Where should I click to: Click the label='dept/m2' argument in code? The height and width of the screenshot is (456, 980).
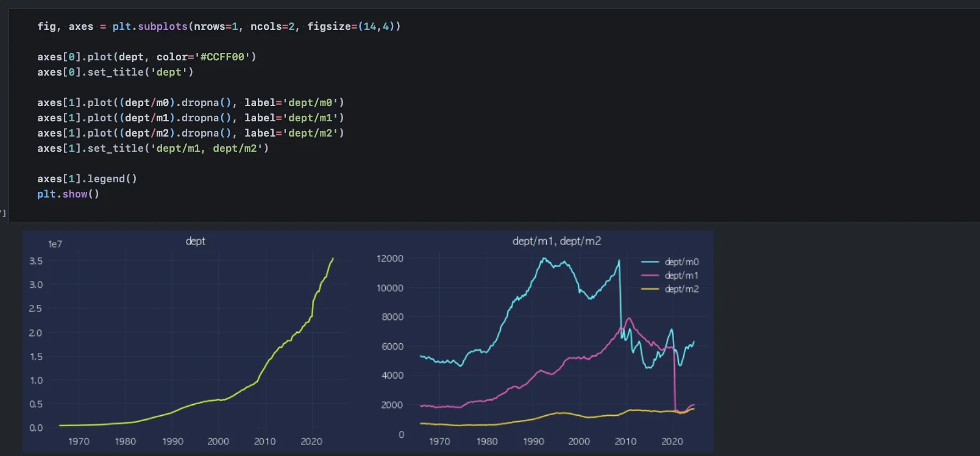pos(294,133)
